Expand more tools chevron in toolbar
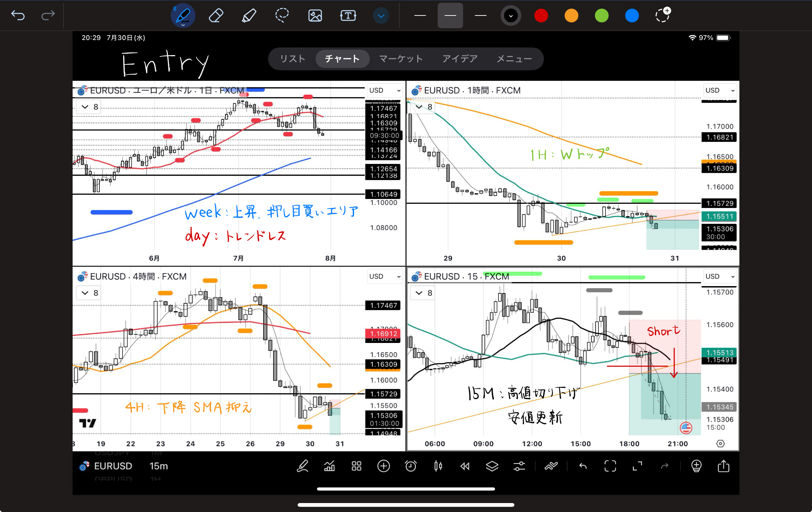The height and width of the screenshot is (512, 812). tap(381, 15)
